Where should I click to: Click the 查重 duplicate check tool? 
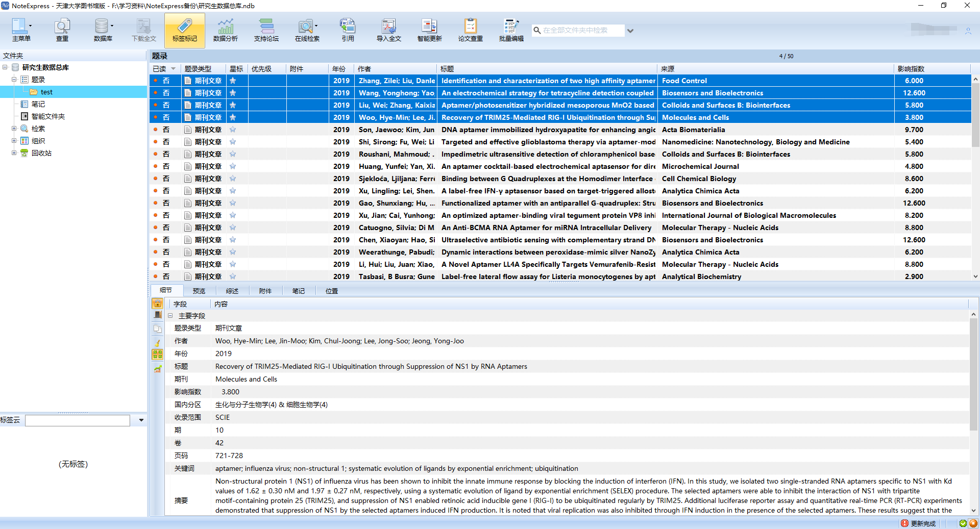pyautogui.click(x=62, y=30)
